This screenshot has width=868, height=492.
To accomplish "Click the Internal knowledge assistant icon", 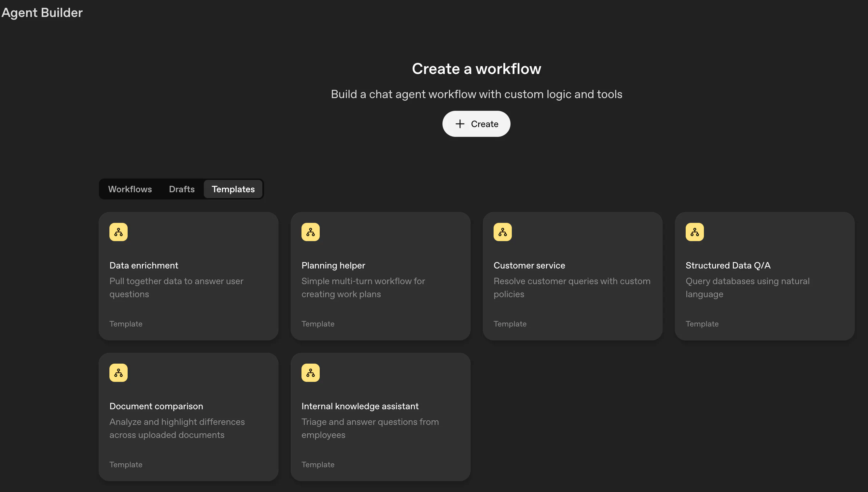I will click(310, 373).
